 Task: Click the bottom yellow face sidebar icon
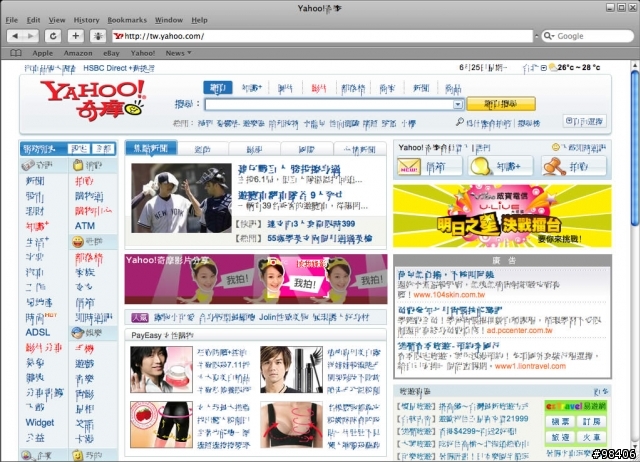[77, 455]
